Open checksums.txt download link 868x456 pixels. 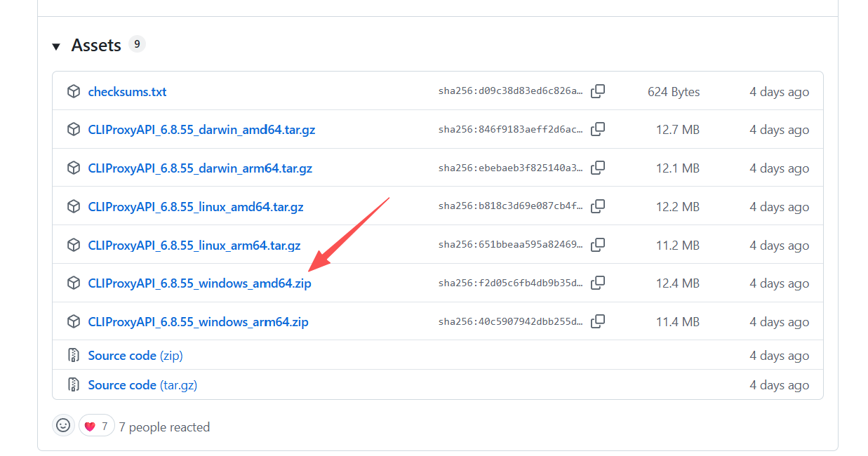[127, 92]
